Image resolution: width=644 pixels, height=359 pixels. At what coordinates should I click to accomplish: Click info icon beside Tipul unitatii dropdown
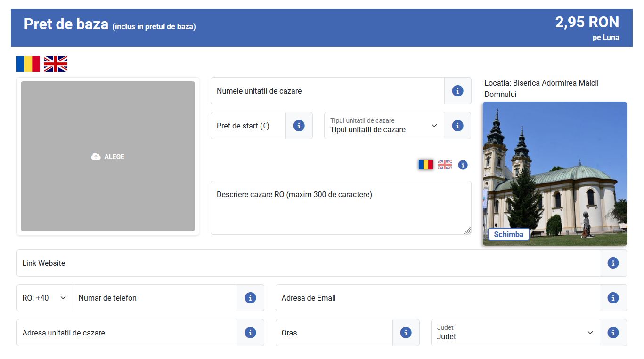[457, 126]
